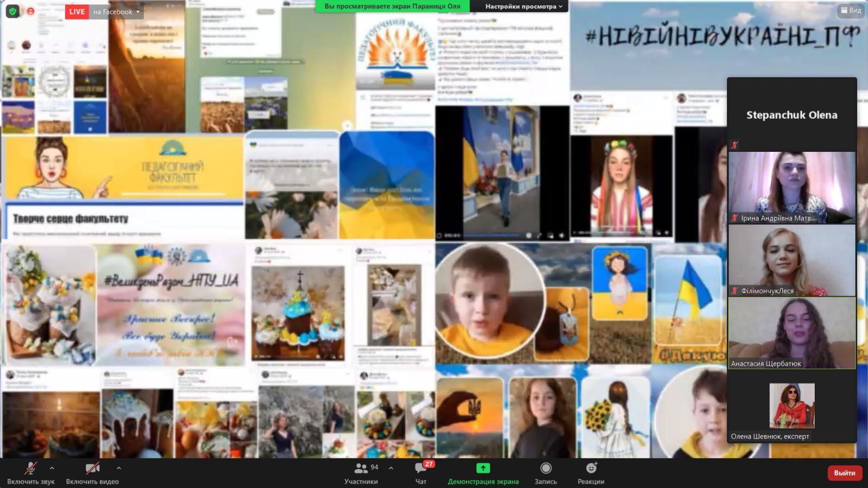Expand audio options arrow beside microphone
868x488 pixels.
tap(52, 468)
